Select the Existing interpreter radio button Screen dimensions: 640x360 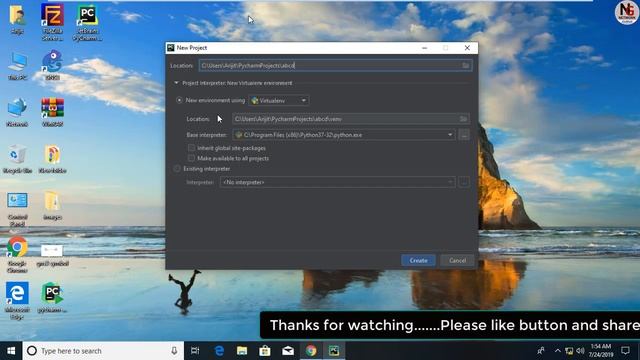point(177,169)
